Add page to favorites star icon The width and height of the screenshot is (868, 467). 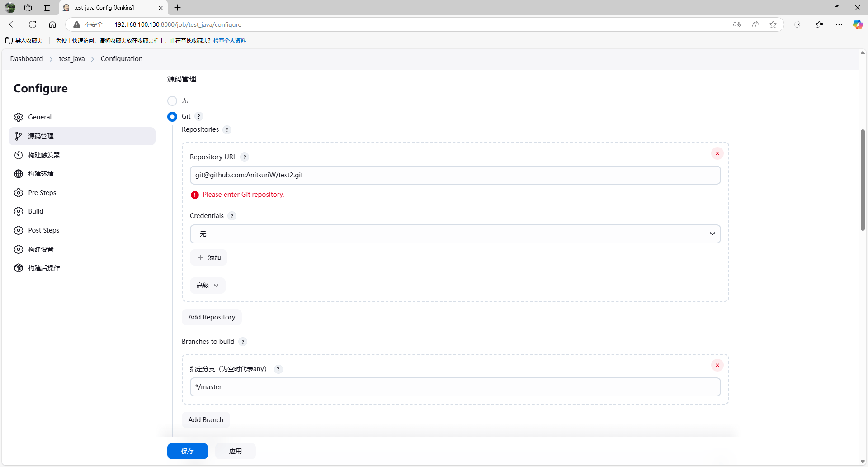[773, 24]
